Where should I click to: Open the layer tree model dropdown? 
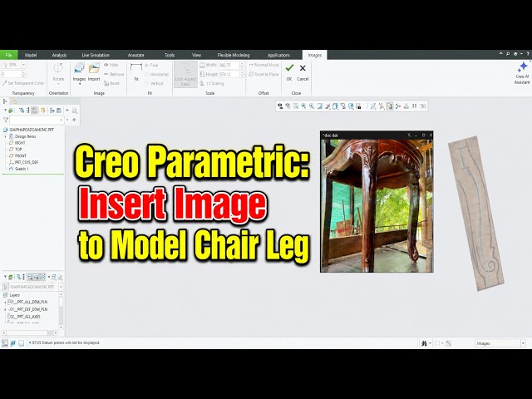point(61,287)
